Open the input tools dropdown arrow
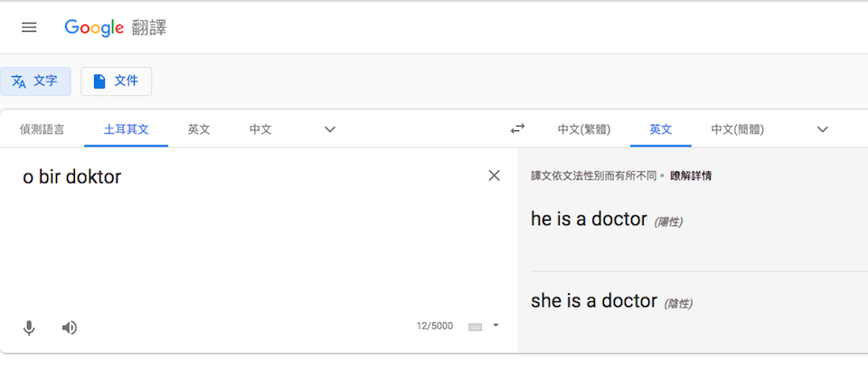Image resolution: width=868 pixels, height=380 pixels. tap(496, 326)
